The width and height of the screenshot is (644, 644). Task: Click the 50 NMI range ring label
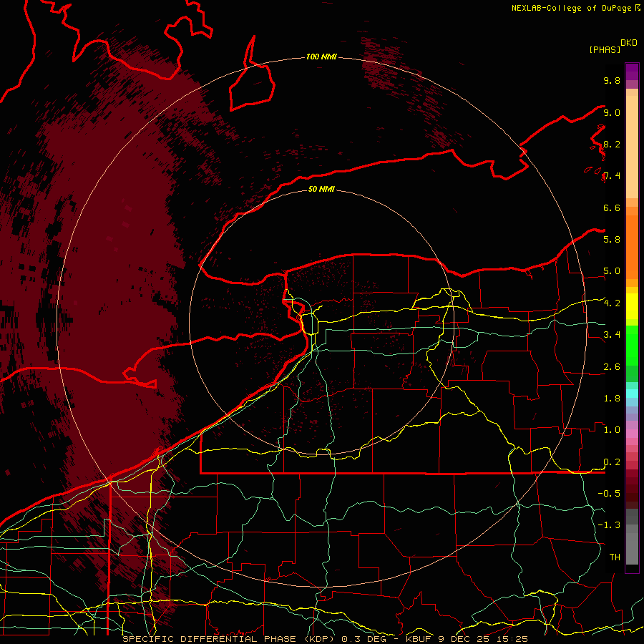pyautogui.click(x=321, y=189)
